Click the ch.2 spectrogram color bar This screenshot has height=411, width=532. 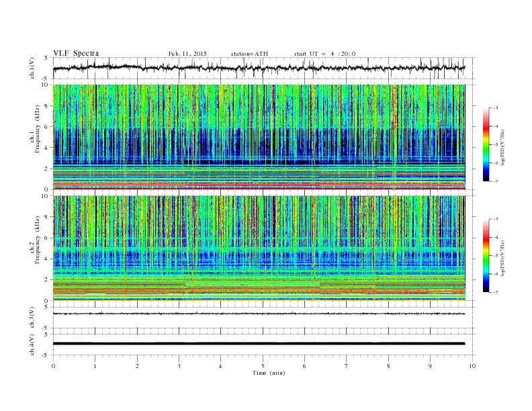486,255
